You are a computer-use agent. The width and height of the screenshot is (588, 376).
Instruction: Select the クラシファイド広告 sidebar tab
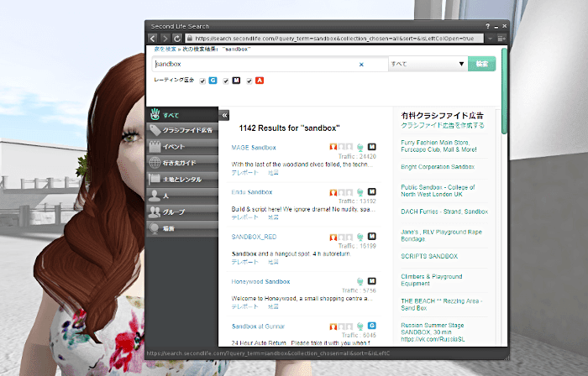(x=182, y=130)
